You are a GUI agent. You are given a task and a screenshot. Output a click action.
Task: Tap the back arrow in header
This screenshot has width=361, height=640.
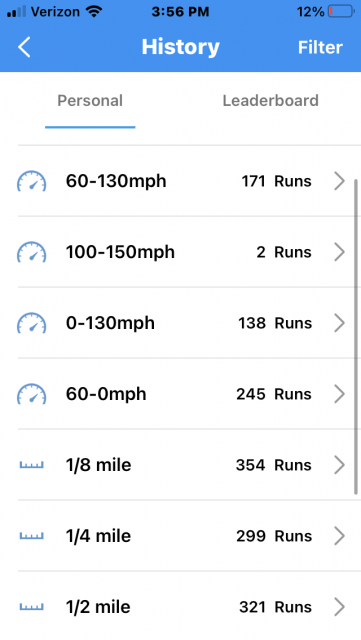24,47
